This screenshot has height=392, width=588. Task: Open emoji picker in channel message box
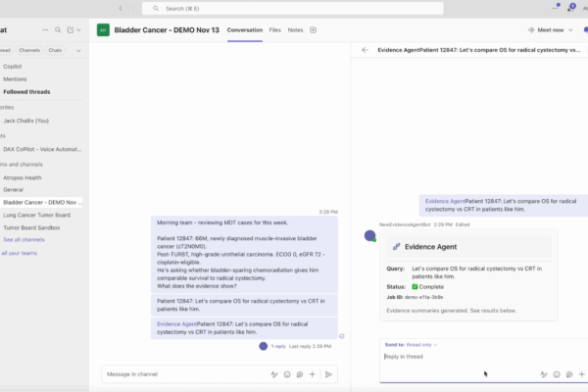click(x=286, y=374)
